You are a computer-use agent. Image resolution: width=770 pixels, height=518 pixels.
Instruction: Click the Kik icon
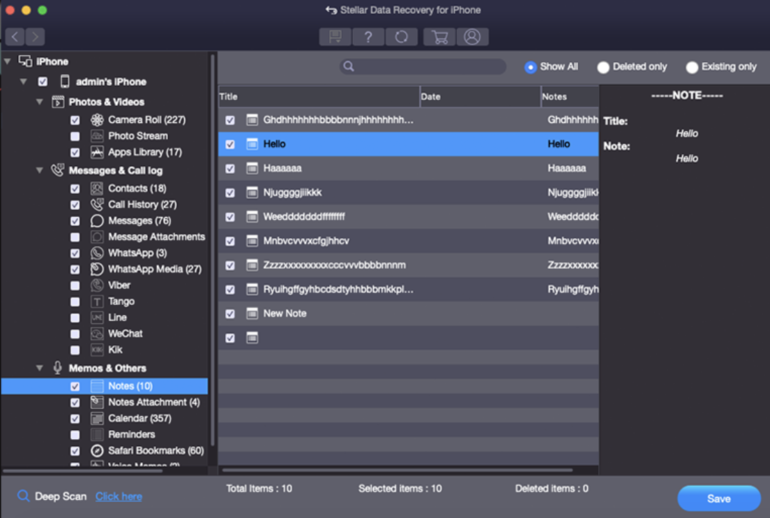click(x=97, y=350)
